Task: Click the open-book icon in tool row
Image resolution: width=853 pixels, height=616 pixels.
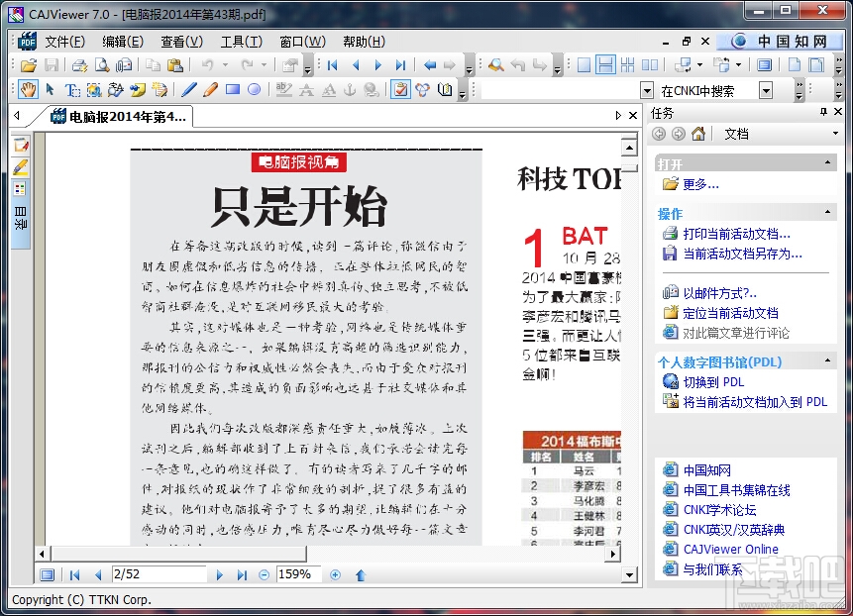Action: click(445, 90)
